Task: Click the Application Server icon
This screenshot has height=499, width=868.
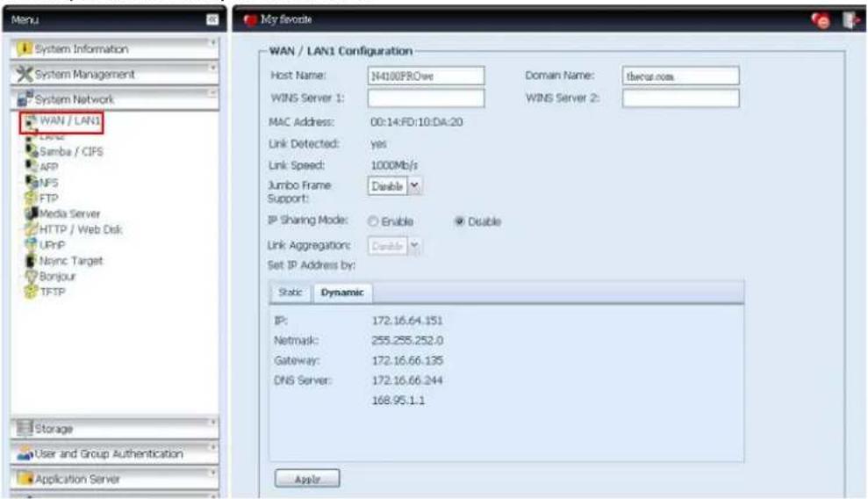Action: pos(25,479)
